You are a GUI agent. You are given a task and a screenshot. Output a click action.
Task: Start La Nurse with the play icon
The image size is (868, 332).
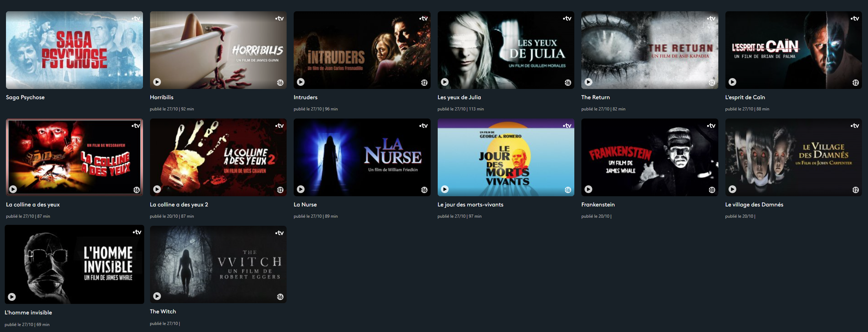pyautogui.click(x=301, y=189)
